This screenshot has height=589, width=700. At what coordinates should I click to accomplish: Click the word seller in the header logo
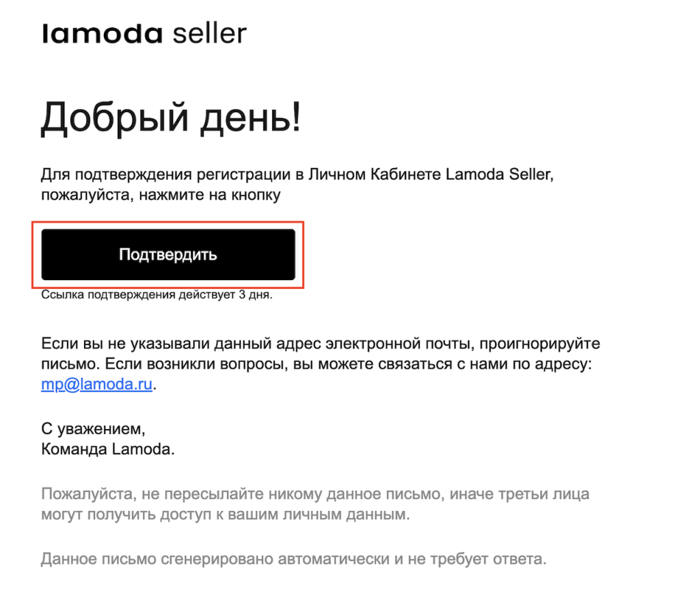tap(209, 33)
